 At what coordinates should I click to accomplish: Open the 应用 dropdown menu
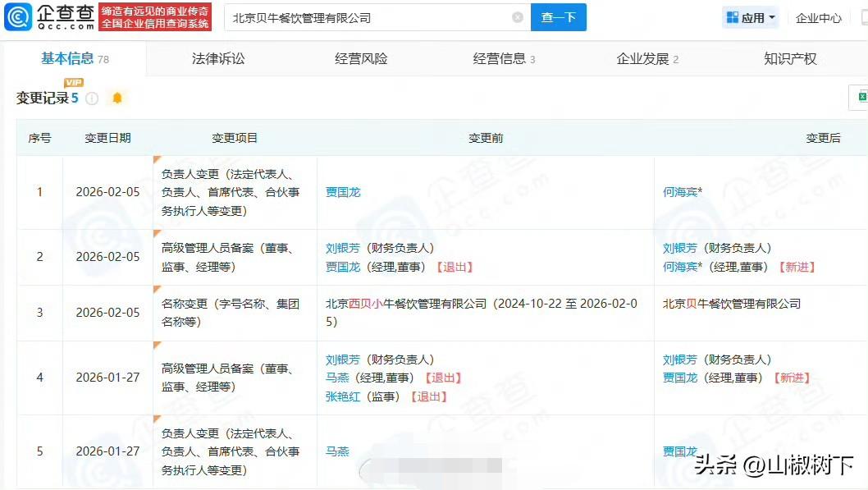[750, 18]
